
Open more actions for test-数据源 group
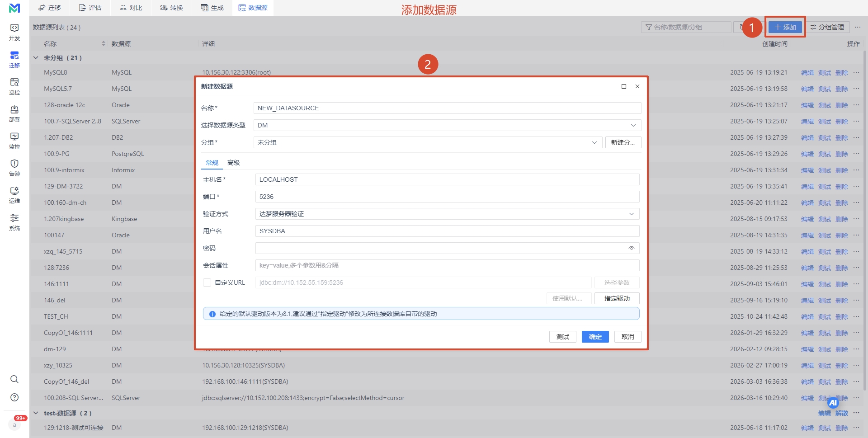point(856,413)
